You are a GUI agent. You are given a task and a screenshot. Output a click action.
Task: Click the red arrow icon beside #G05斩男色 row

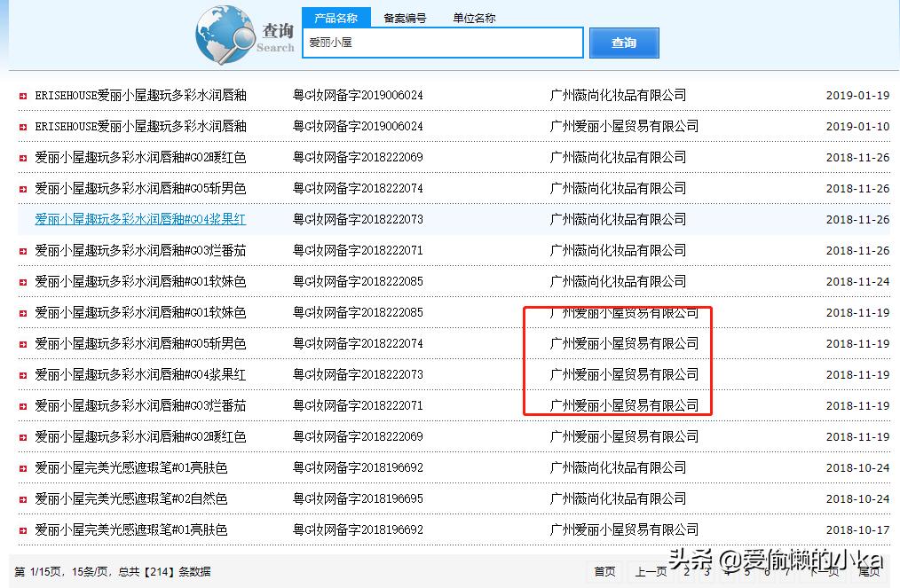(x=21, y=188)
